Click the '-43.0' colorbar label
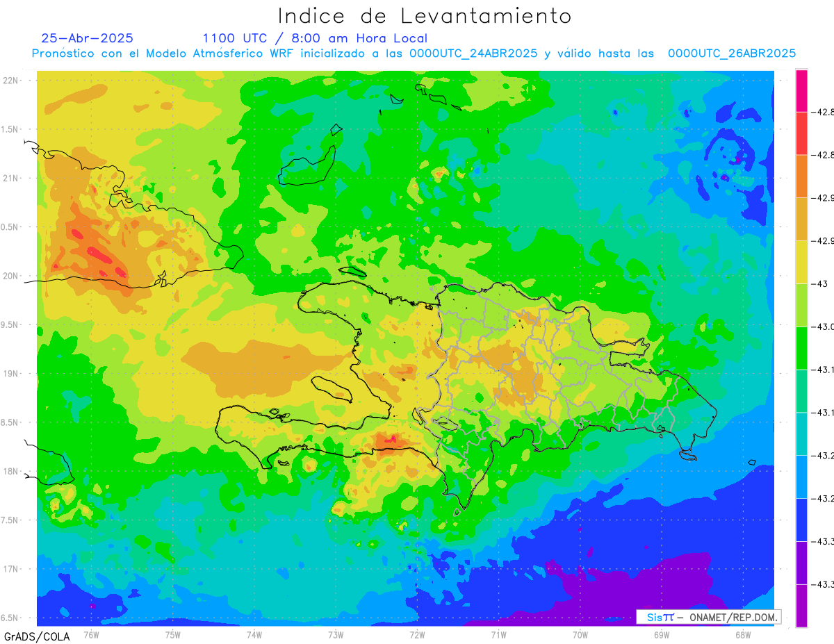The height and width of the screenshot is (644, 834). [824, 327]
